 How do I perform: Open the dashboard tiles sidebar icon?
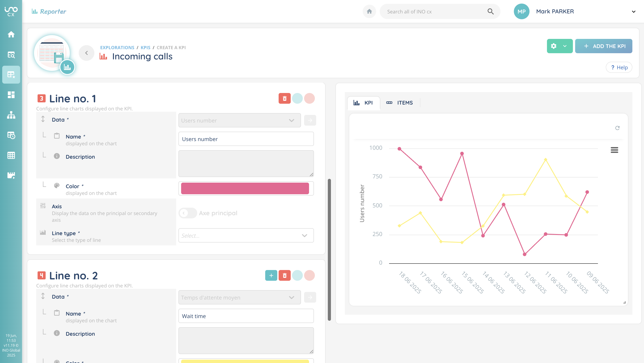11,95
